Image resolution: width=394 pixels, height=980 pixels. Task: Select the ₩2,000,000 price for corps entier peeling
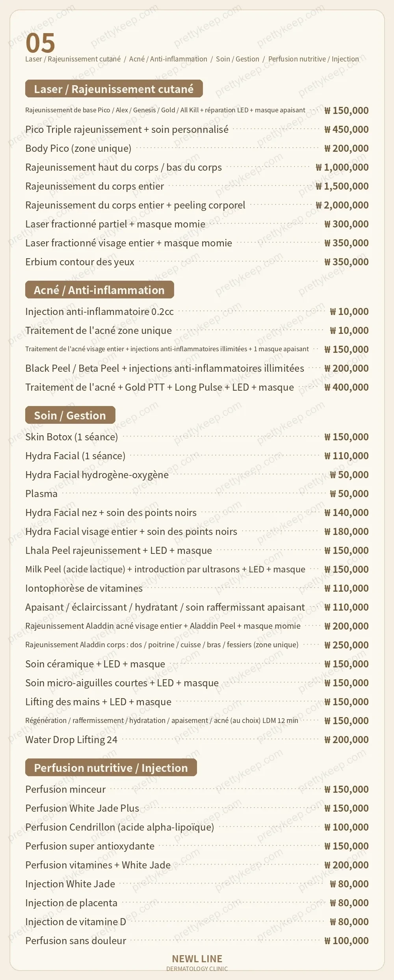pyautogui.click(x=342, y=205)
